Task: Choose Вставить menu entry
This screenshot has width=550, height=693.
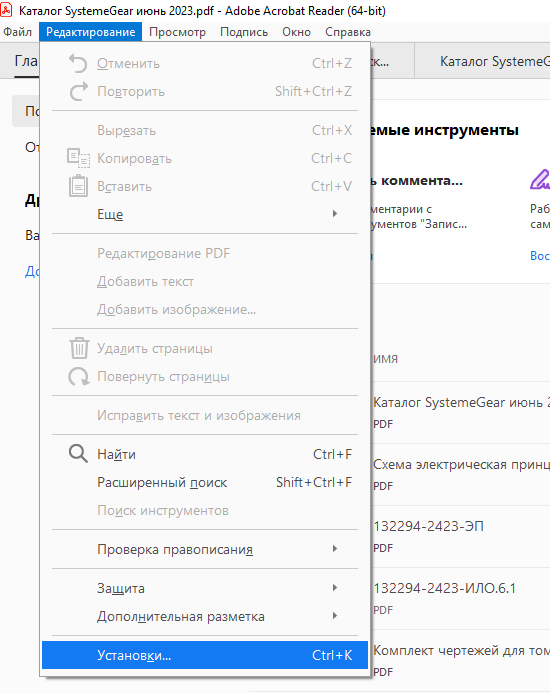Action: click(x=205, y=187)
